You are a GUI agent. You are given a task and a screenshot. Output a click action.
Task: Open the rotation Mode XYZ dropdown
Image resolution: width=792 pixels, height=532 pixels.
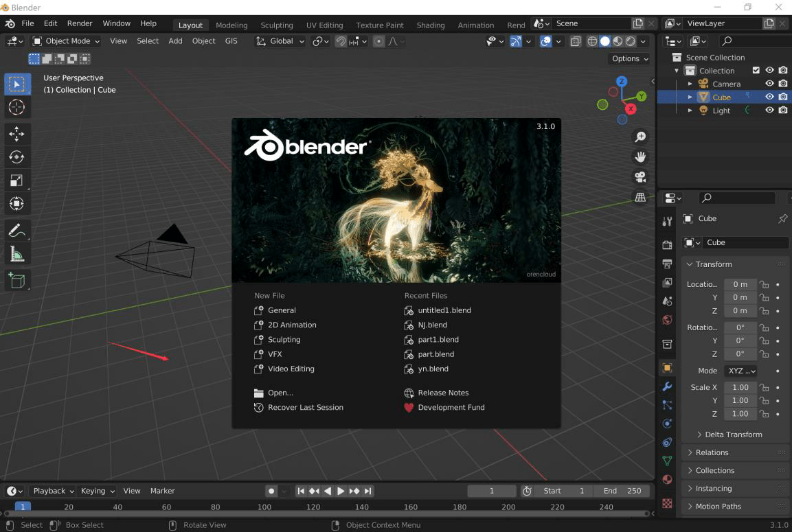coord(740,371)
